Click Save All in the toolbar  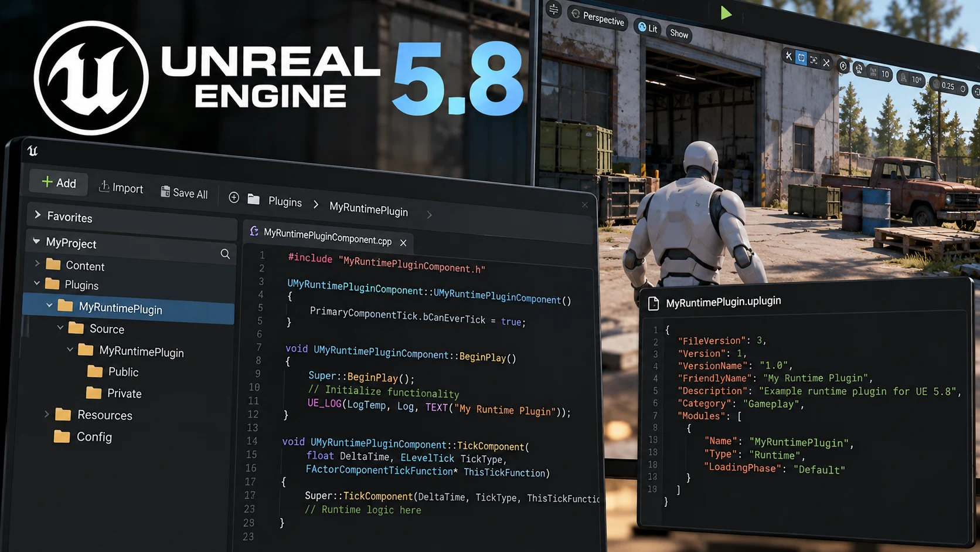click(184, 193)
